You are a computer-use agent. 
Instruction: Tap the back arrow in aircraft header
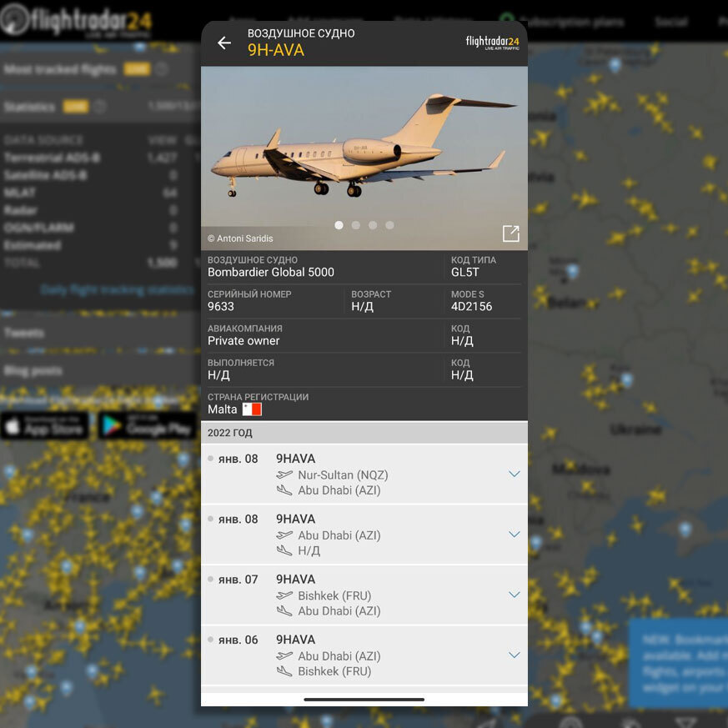pyautogui.click(x=224, y=43)
